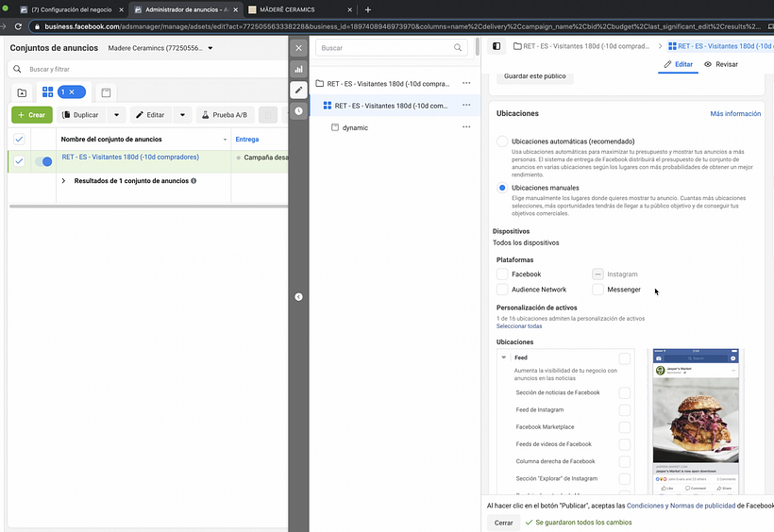Collapse panel with the left arrow circle

(x=298, y=296)
